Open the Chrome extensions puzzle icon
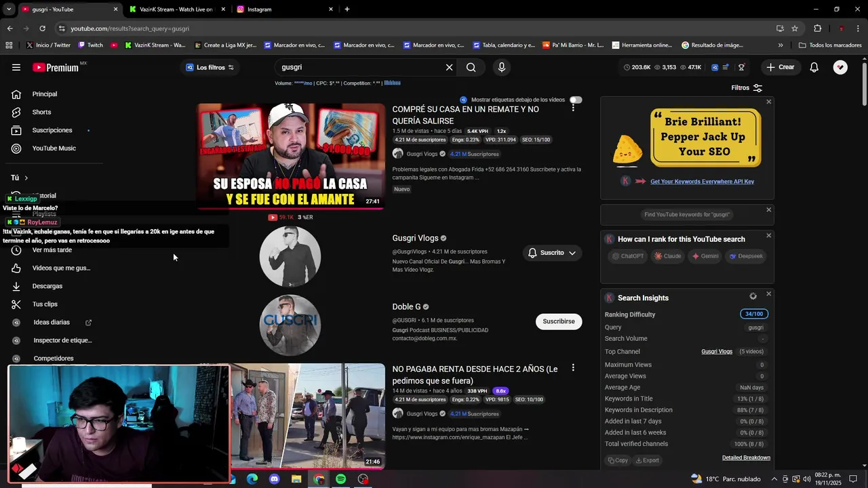868x488 pixels. point(817,28)
